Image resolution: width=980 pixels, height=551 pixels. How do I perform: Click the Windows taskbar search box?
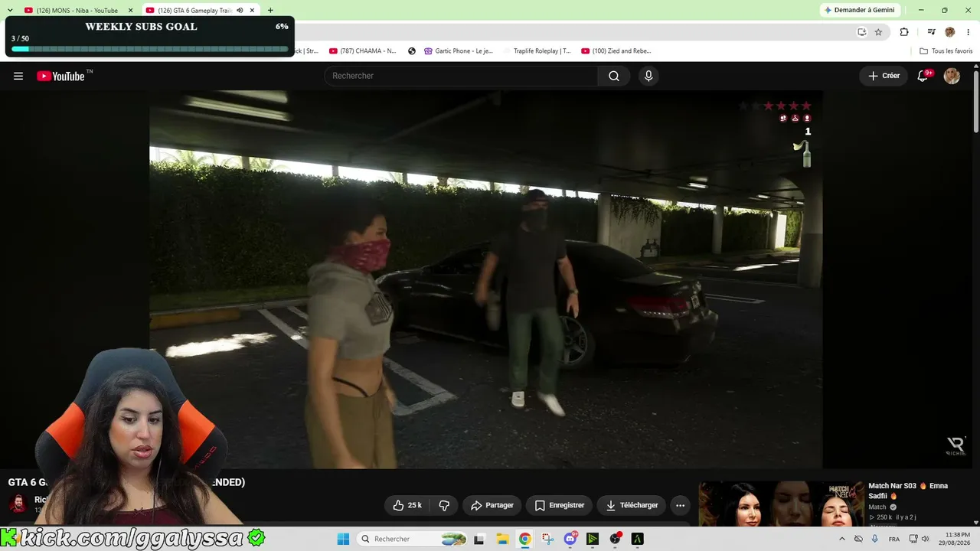(413, 539)
